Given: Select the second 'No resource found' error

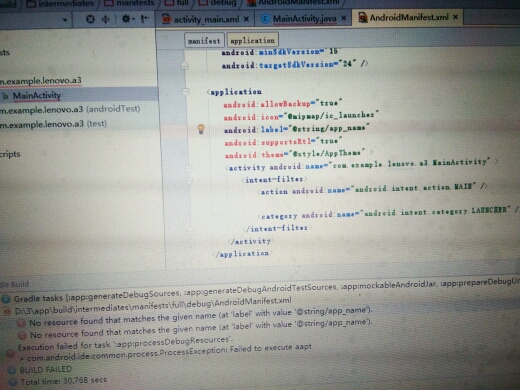Looking at the screenshot, I should (201, 328).
